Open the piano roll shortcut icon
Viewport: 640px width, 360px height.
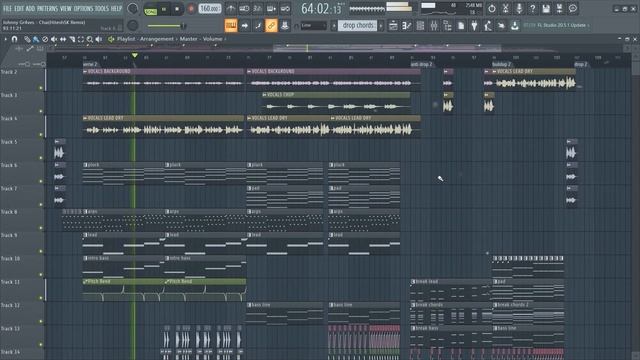click(407, 26)
